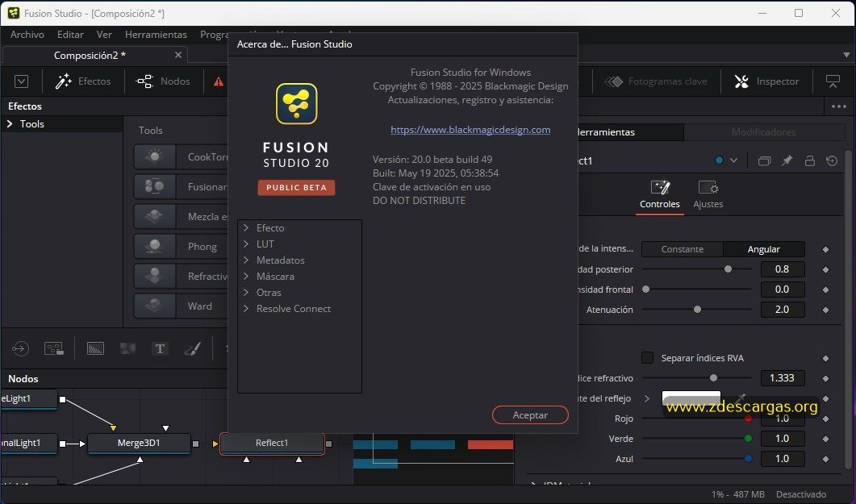856x504 pixels.
Task: Open the three-dot options menu of the Inspector
Action: click(838, 106)
